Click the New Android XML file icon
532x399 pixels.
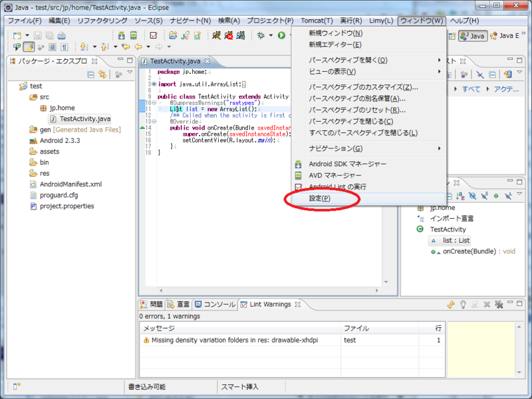tap(197, 35)
